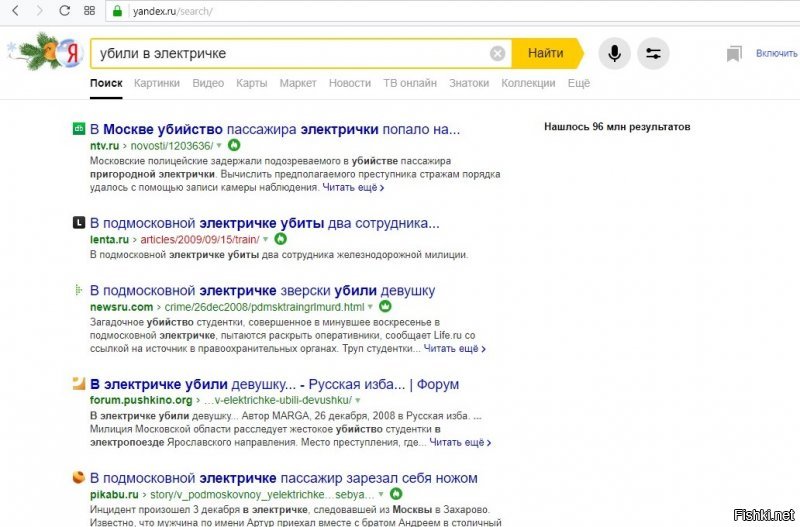Open result 'электричке зверски убили девушку'
The width and height of the screenshot is (800, 527).
[262, 290]
